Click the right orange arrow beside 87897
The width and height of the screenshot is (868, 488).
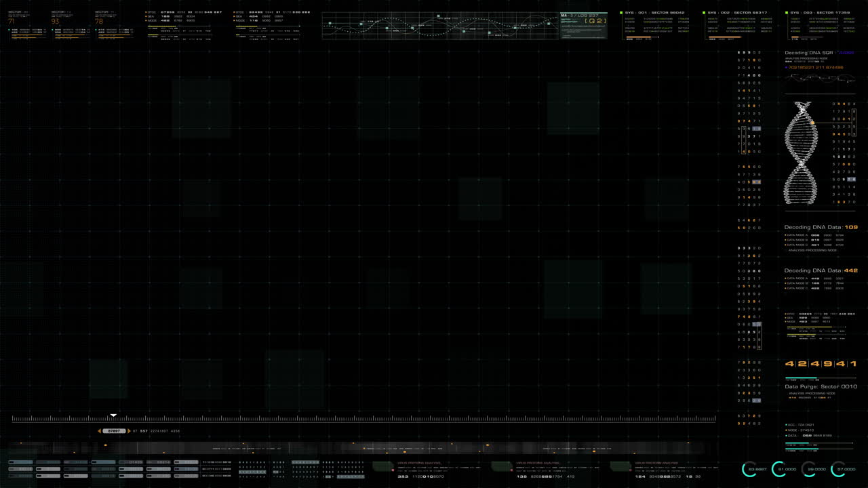129,431
